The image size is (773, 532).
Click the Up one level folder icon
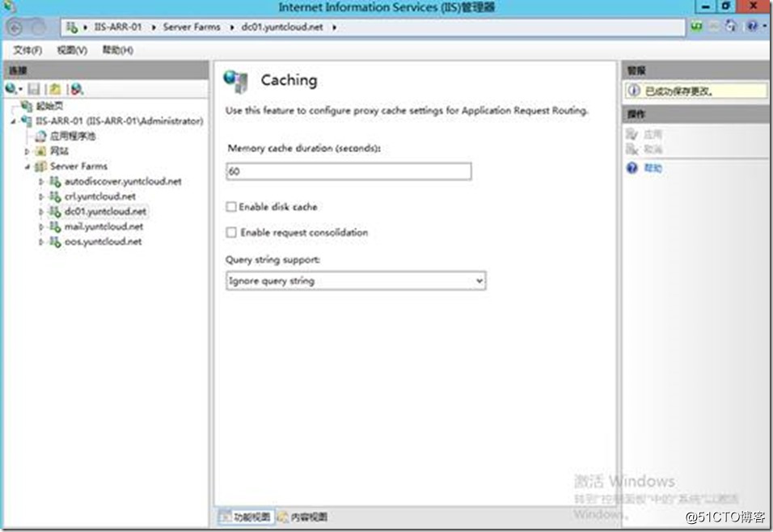[55, 89]
